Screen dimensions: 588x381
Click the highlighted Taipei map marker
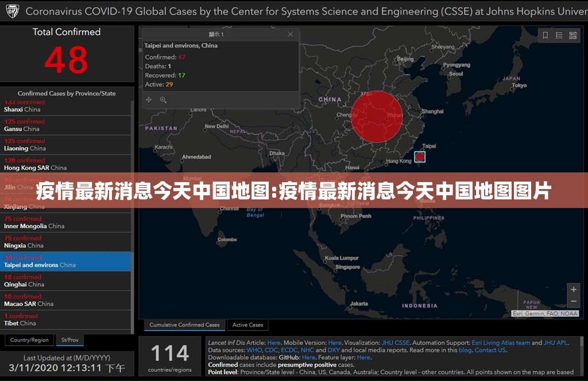(420, 157)
